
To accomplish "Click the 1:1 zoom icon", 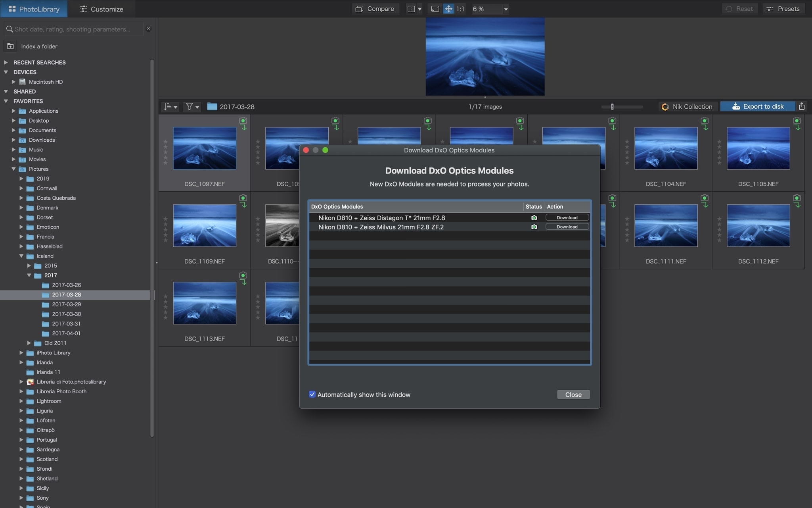I will pos(460,9).
